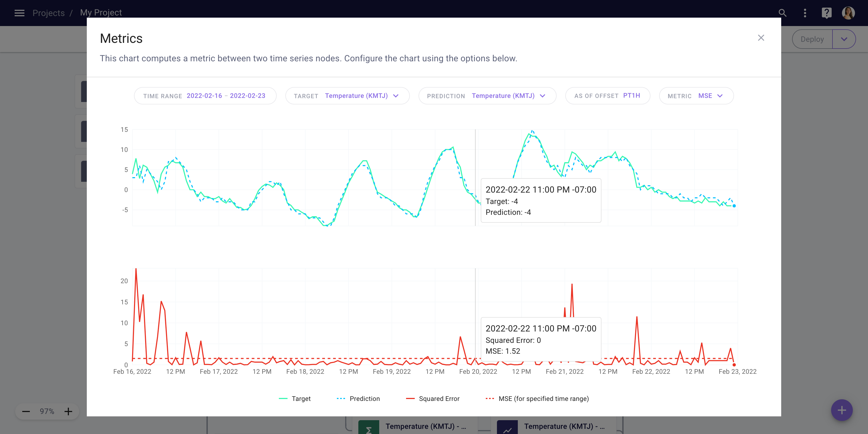The image size is (868, 434).
Task: Open the Metric MSE dropdown
Action: tap(696, 96)
